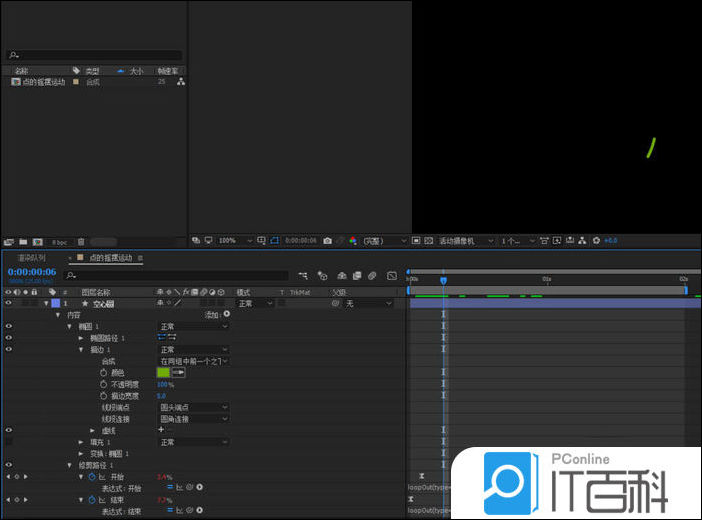Select the 点的摇摆运动 timeline tab
The height and width of the screenshot is (520, 702).
pyautogui.click(x=111, y=258)
